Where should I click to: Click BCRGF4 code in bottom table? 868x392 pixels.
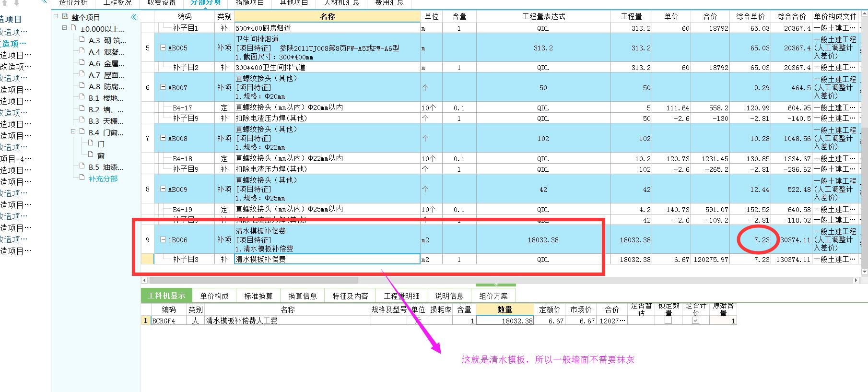(164, 321)
